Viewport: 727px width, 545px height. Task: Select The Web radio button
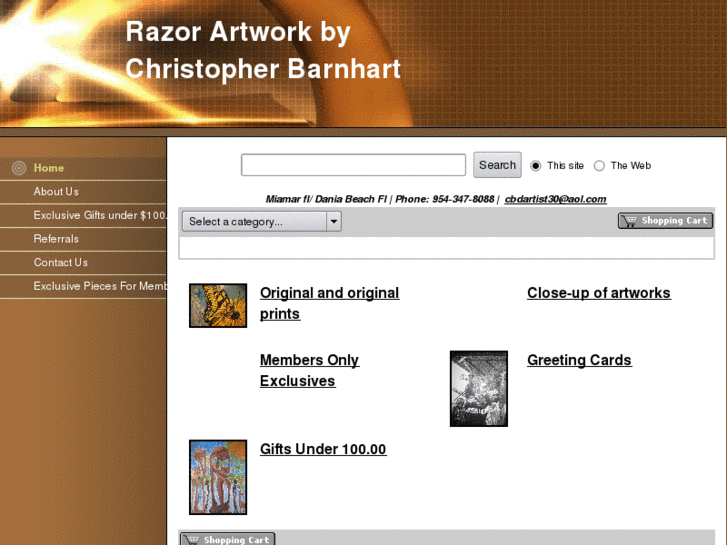[x=599, y=166]
